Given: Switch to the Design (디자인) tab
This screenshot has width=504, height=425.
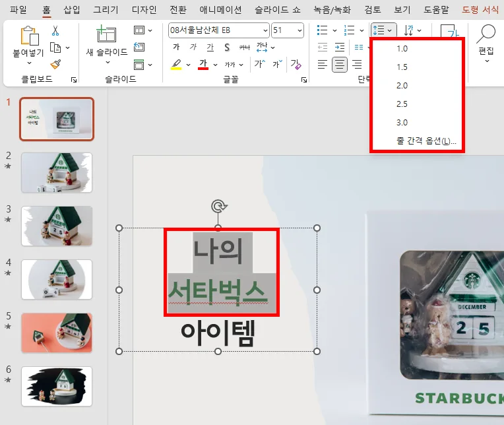Looking at the screenshot, I should [144, 10].
